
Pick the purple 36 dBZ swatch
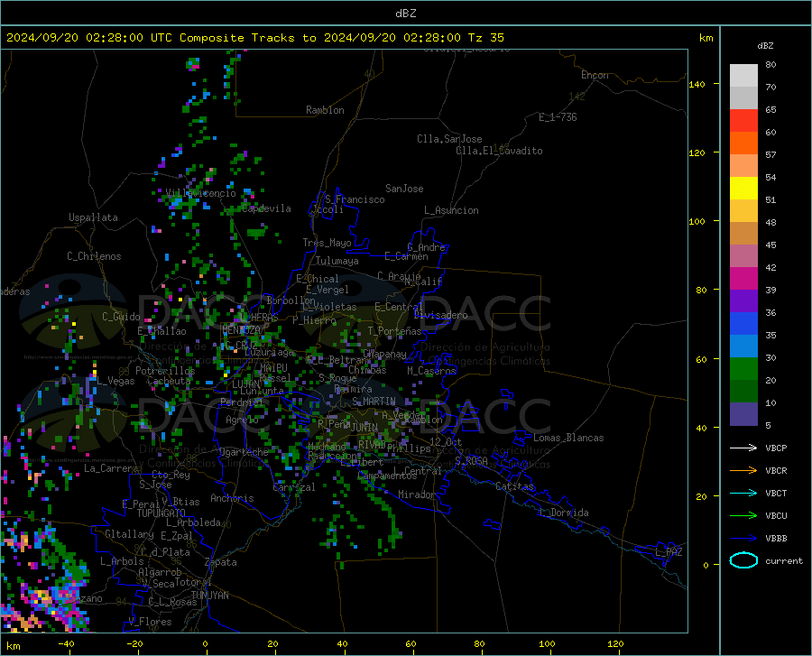pyautogui.click(x=743, y=301)
